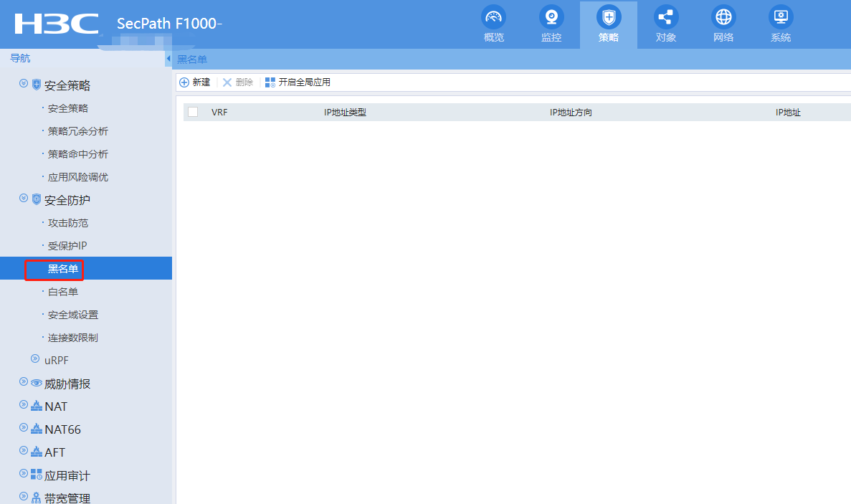Image resolution: width=851 pixels, height=504 pixels.
Task: Open the uRPF label in navigation
Action: [57, 360]
